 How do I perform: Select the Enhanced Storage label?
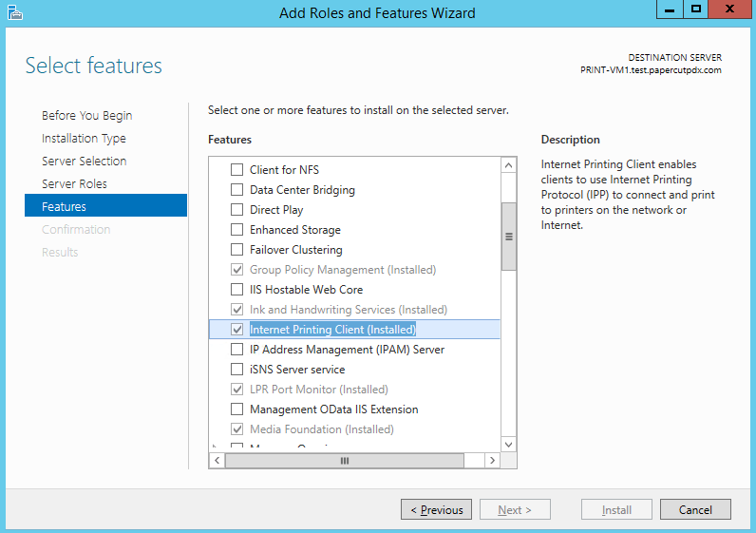tap(295, 230)
